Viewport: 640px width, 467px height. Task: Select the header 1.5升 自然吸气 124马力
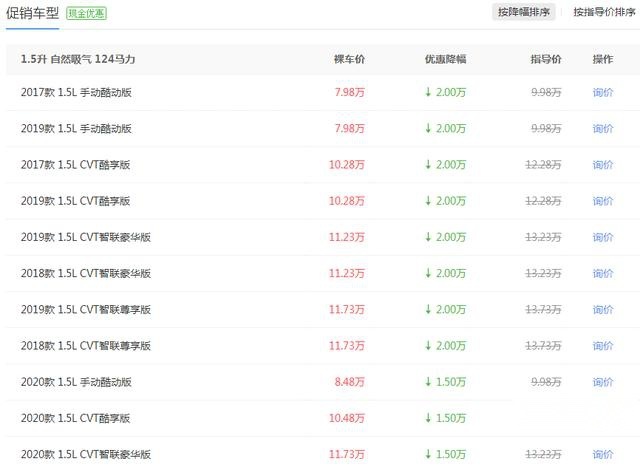tap(78, 59)
